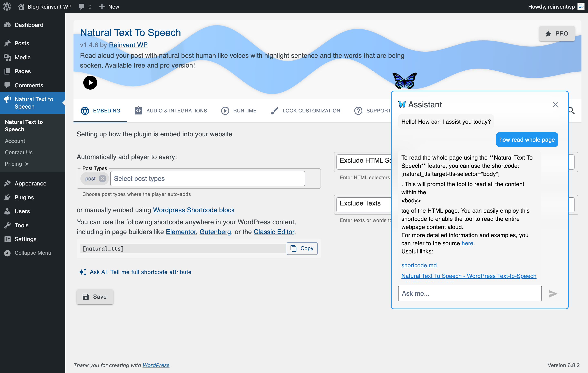
Task: Open the Wordpress Shortcode block link
Action: (x=194, y=210)
